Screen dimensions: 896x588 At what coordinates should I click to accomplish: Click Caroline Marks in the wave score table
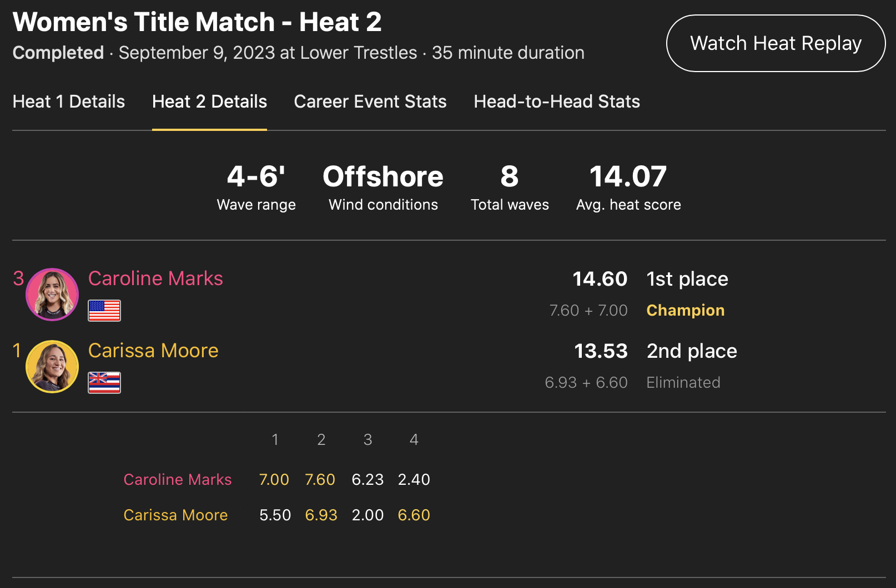178,479
